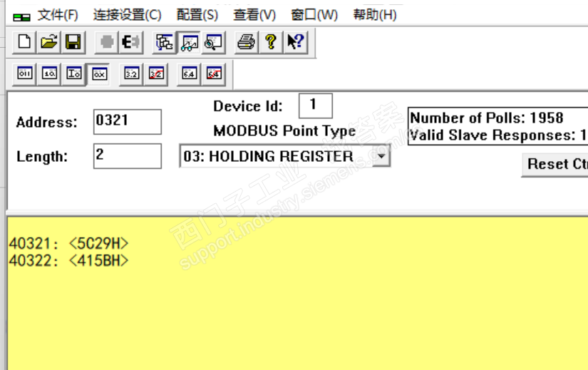Disconnect using the plug icon
Viewport: 588px width, 370px height.
pyautogui.click(x=131, y=42)
